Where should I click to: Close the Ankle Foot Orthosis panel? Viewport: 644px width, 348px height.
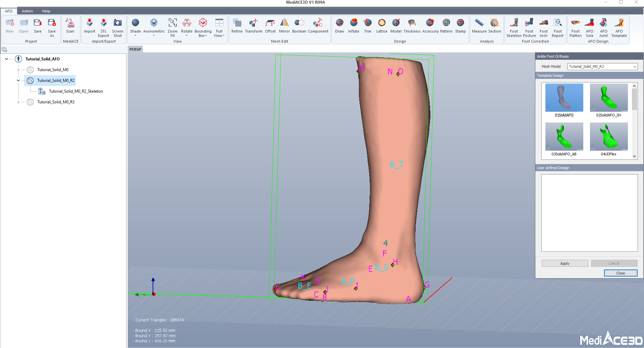coord(621,273)
